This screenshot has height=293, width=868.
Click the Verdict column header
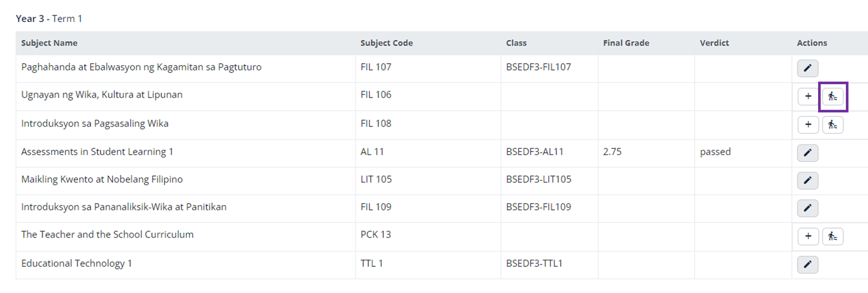[714, 43]
